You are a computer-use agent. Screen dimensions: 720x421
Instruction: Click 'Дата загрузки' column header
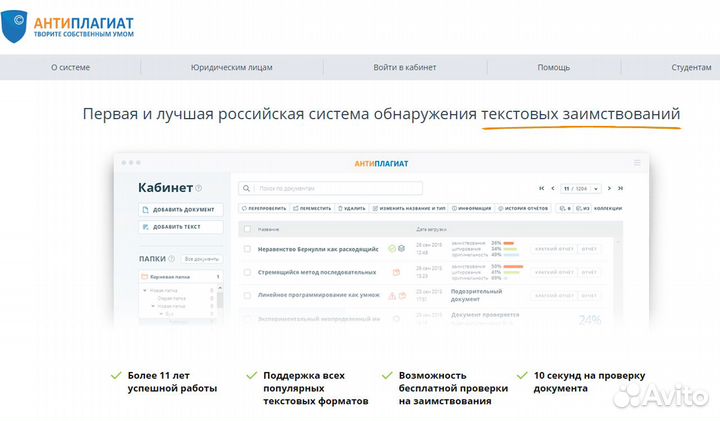(x=431, y=229)
